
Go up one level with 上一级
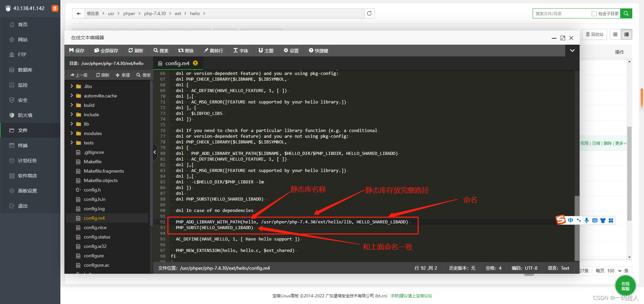click(79, 75)
